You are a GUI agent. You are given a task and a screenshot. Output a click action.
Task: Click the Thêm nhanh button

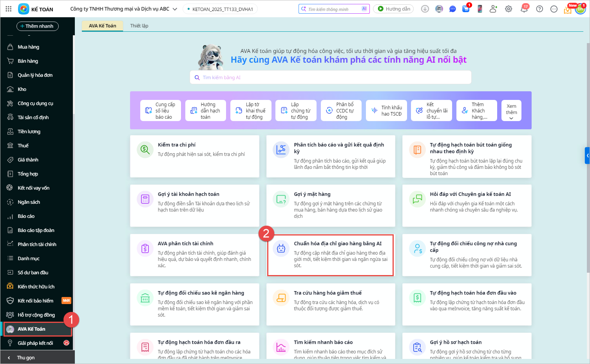coord(38,26)
